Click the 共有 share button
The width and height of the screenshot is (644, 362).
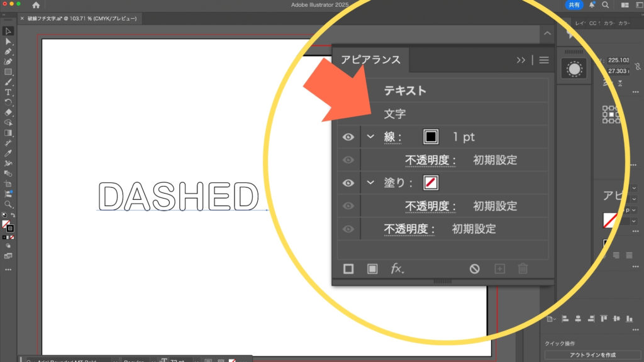[x=574, y=4]
